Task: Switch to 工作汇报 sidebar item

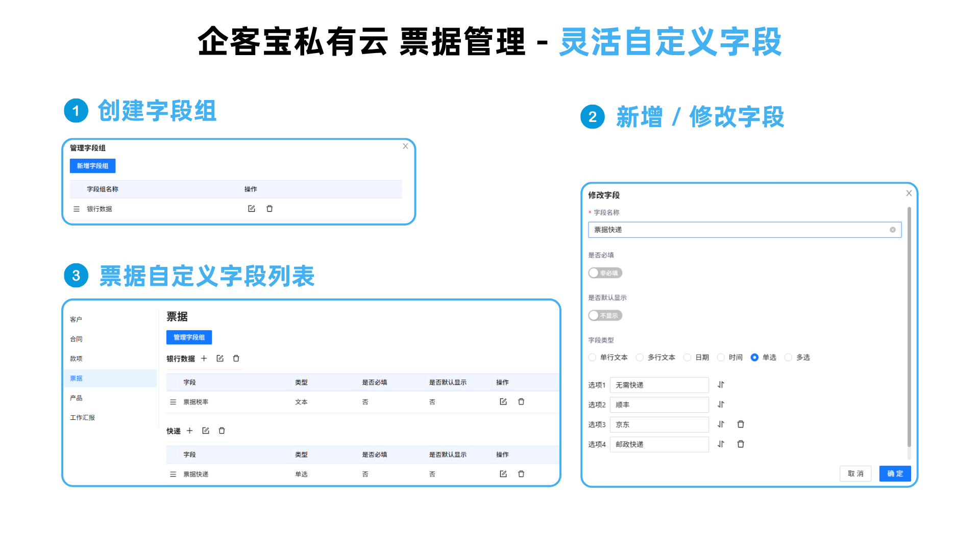Action: [82, 417]
